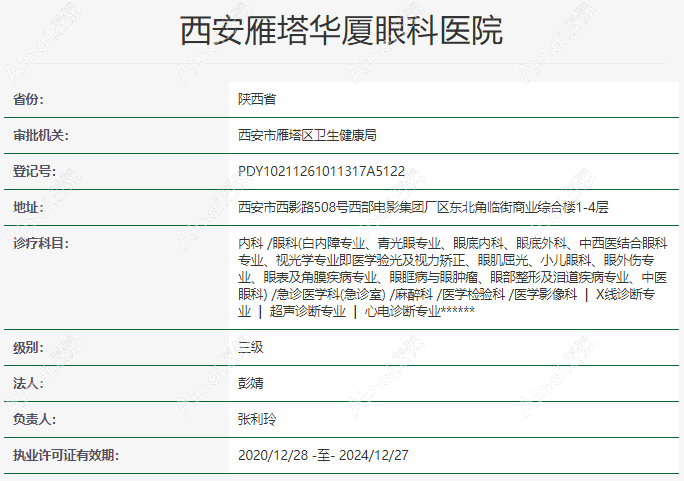Screen dimensions: 684x481
Task: Select the 负责人 label
Action: click(x=35, y=420)
